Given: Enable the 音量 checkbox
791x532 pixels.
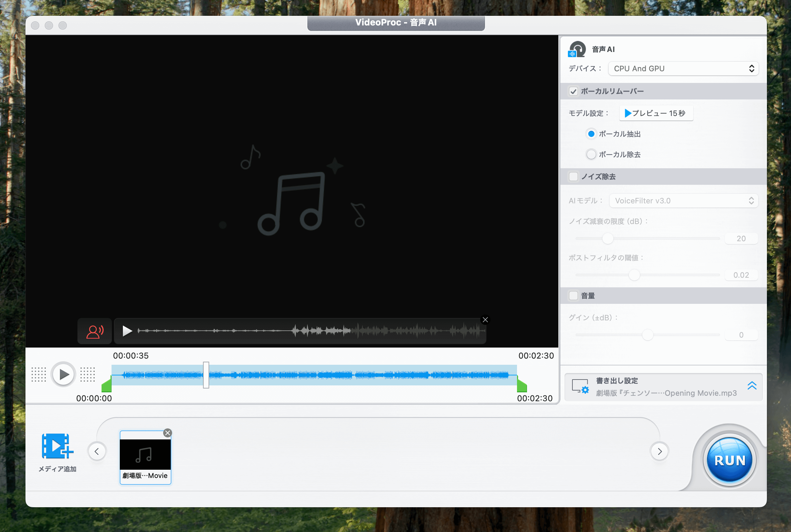Looking at the screenshot, I should click(573, 296).
